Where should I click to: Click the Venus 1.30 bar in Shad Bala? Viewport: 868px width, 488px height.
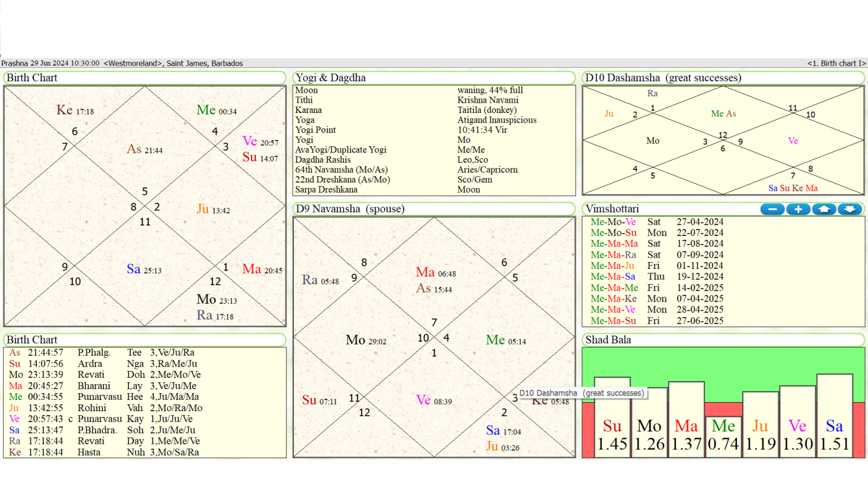click(797, 421)
